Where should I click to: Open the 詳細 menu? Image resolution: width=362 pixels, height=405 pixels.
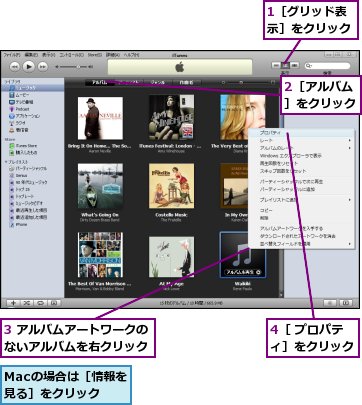click(113, 55)
